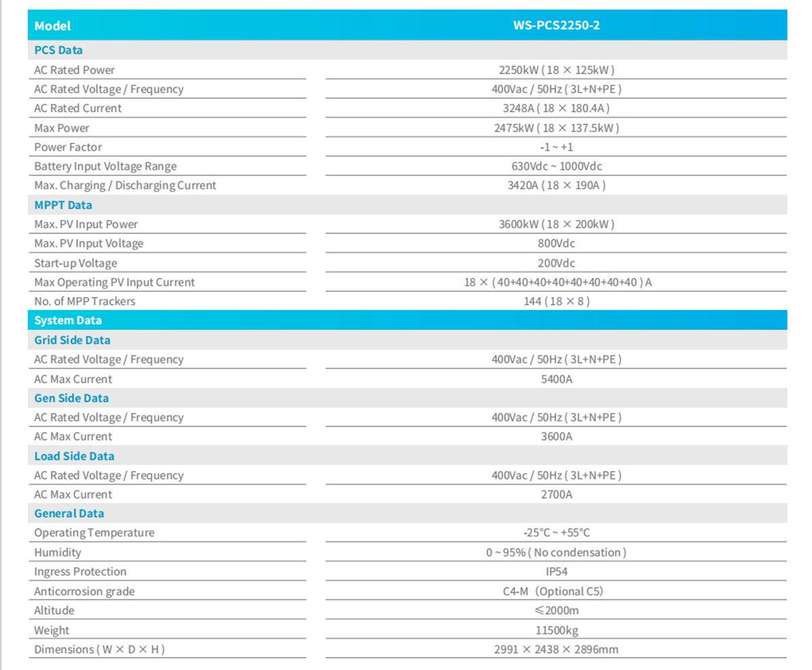Select the Max. PV Input Power value
812x670 pixels.
[556, 224]
